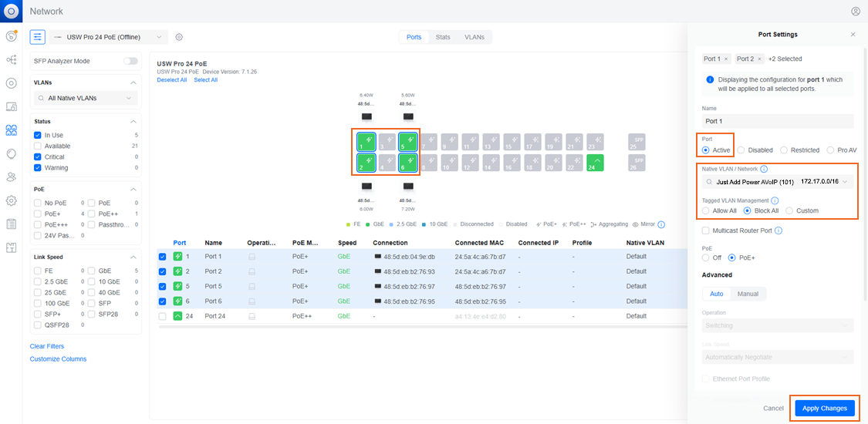
Task: Click SFP port 25 on diagram
Action: (637, 142)
